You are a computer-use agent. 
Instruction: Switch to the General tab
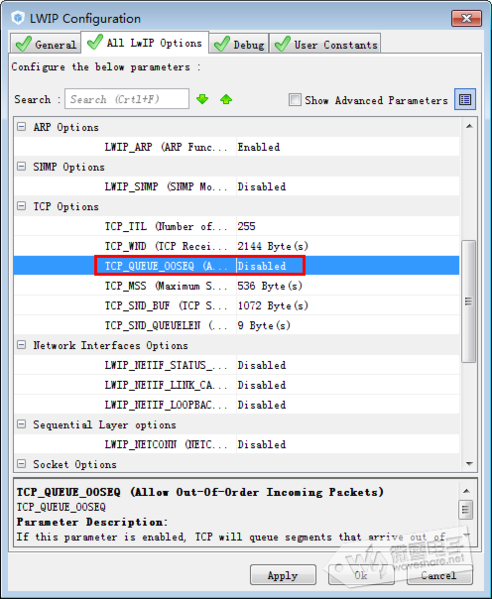[x=45, y=44]
